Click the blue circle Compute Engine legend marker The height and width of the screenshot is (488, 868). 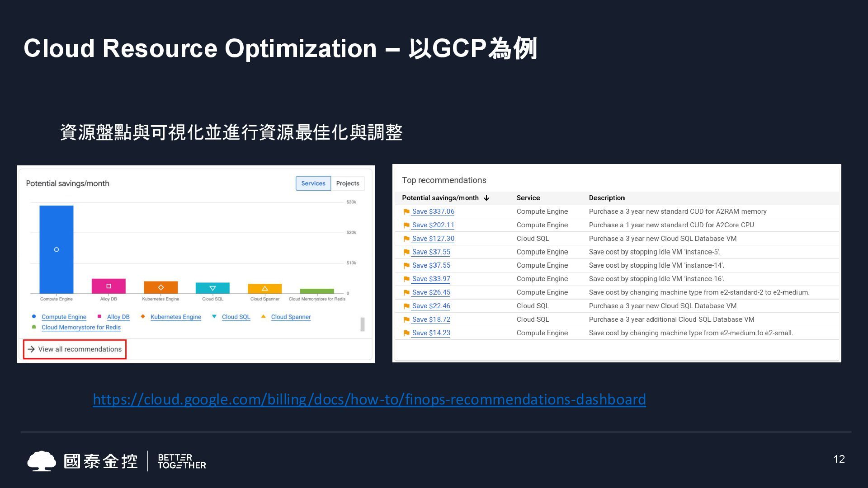pos(34,316)
